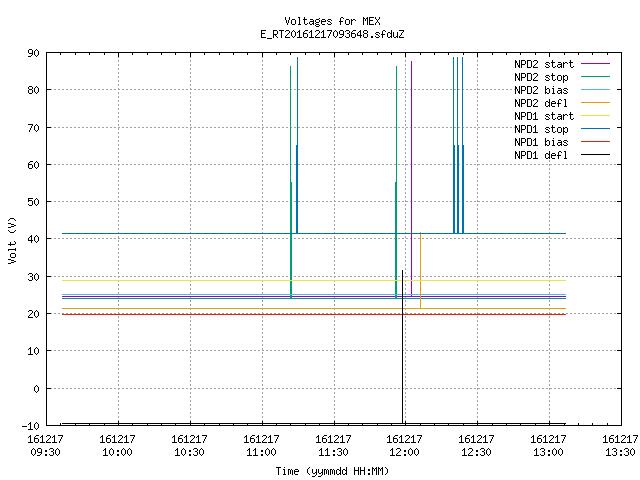Image resolution: width=640 pixels, height=480 pixels.
Task: Click the 'NPD2 stop' legend label
Action: click(x=541, y=77)
